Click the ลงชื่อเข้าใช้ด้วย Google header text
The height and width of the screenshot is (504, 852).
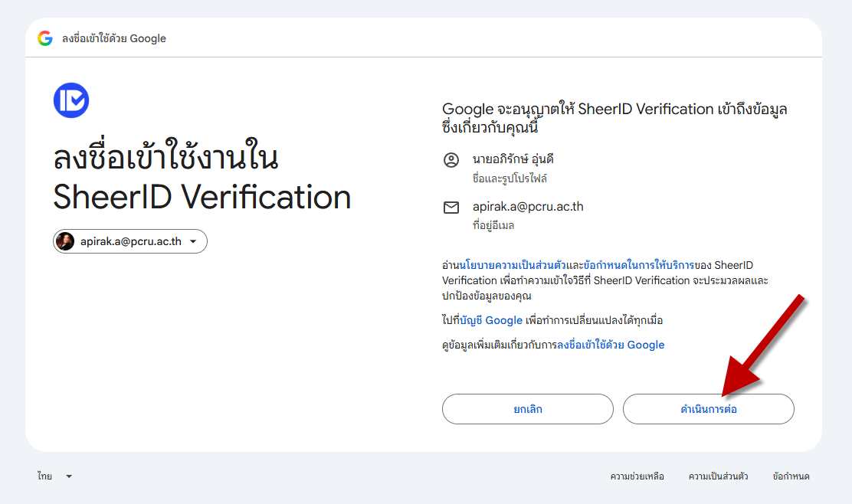[x=114, y=38]
